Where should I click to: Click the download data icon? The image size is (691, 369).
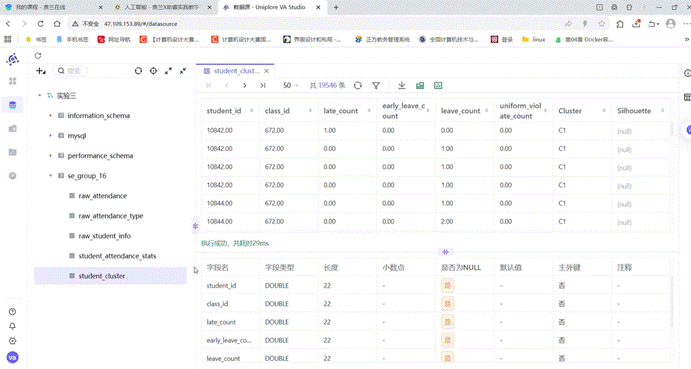pyautogui.click(x=401, y=85)
